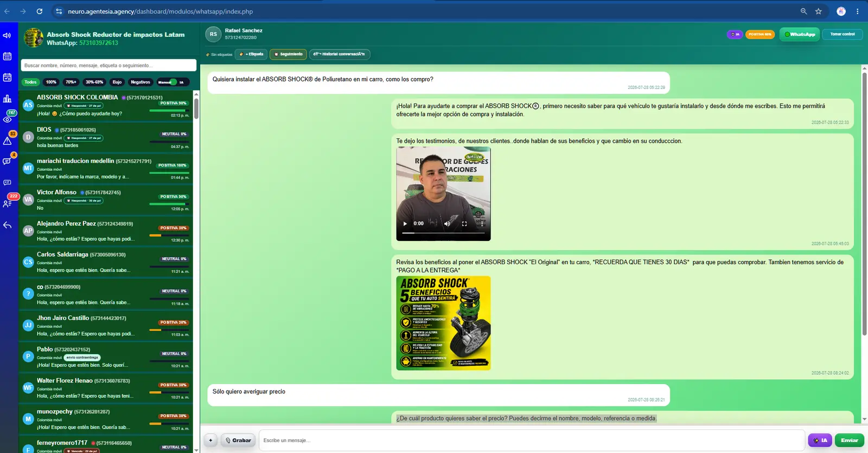Click the Enviar send button

(x=850, y=441)
